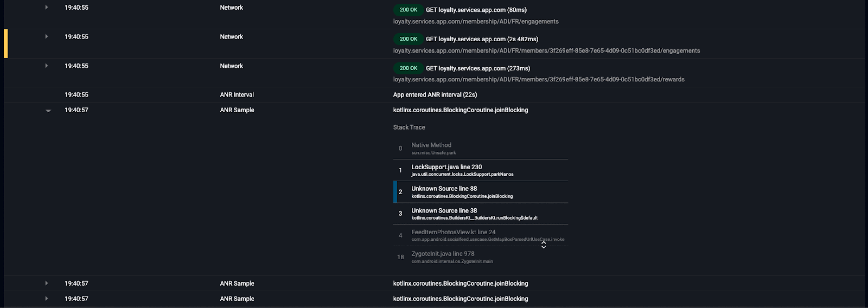This screenshot has width=868, height=308.
Task: Expand the Network row for the 80ms request
Action: pos(47,8)
